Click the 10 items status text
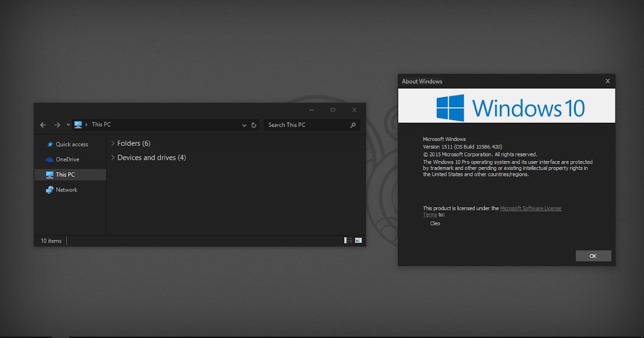Viewport: 644px width, 338px height. coord(51,241)
